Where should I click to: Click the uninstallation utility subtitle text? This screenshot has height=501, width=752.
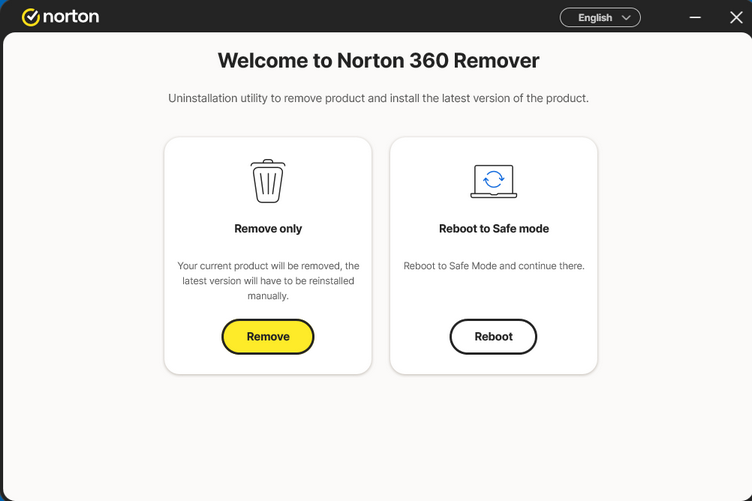pos(378,98)
